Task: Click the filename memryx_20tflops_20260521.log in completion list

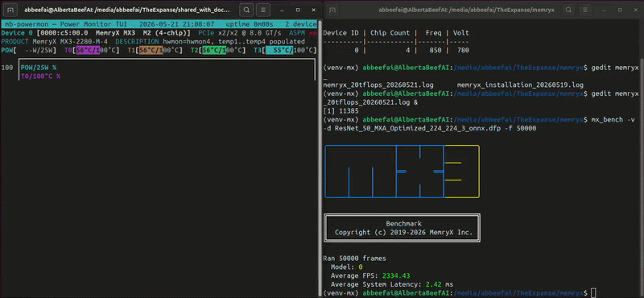Action: tap(378, 85)
